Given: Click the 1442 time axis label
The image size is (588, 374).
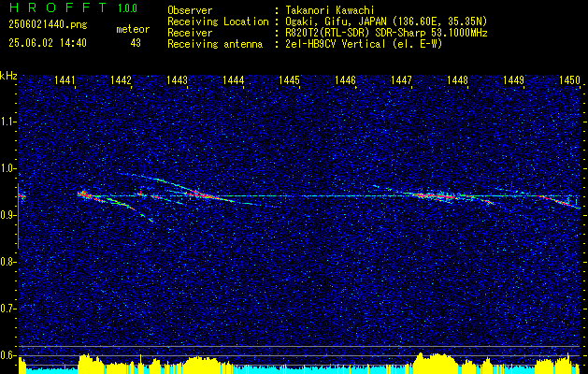Looking at the screenshot, I should (122, 79).
